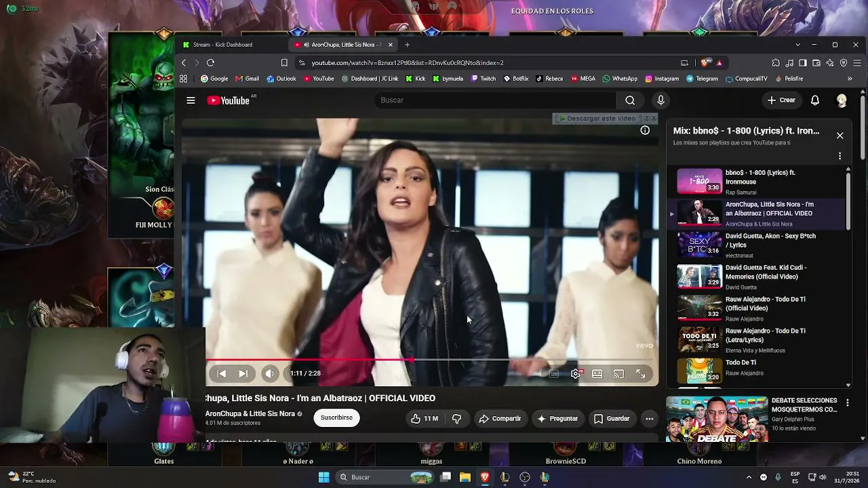868x488 pixels.
Task: Open the Telegram bookmark
Action: [x=702, y=79]
